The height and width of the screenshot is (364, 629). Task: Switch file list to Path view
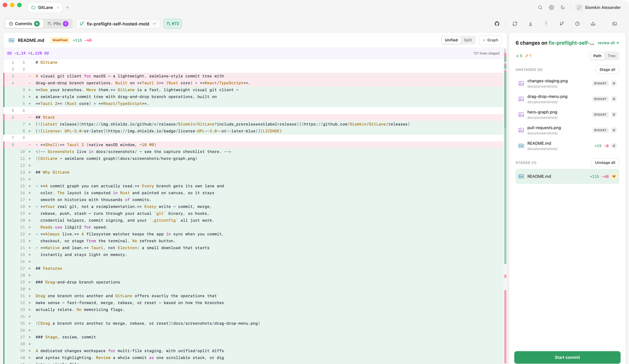click(597, 56)
